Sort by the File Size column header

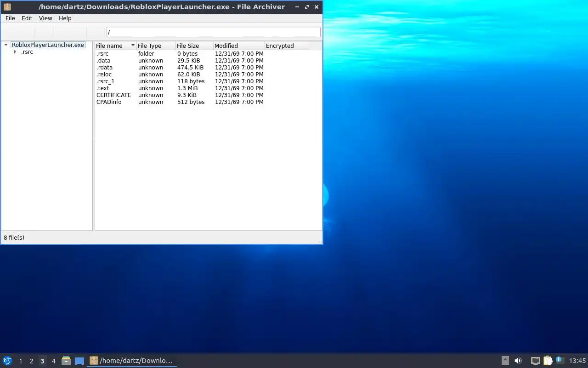195,46
